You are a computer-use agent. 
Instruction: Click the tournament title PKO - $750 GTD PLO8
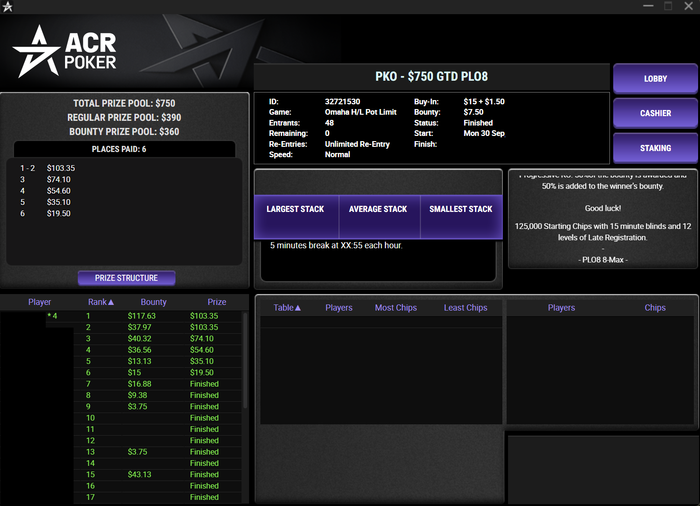[431, 76]
